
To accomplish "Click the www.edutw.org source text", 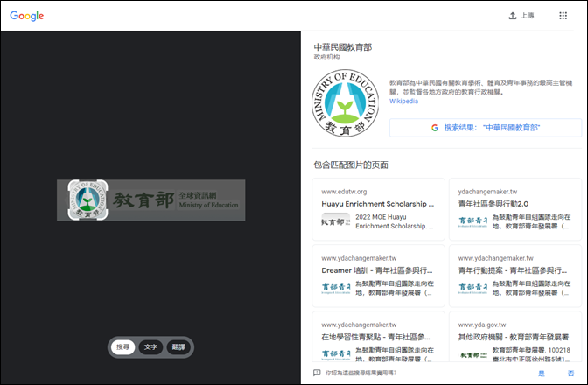I will click(344, 192).
